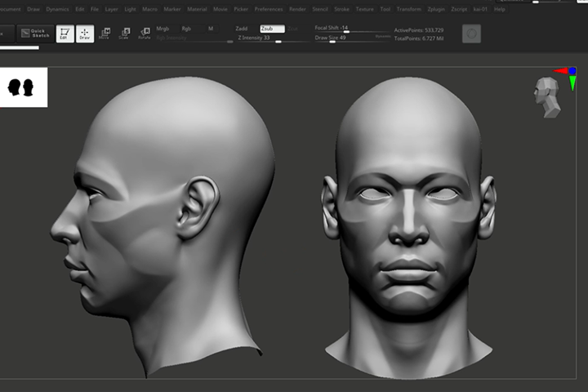Open the Stroke menu

click(341, 9)
